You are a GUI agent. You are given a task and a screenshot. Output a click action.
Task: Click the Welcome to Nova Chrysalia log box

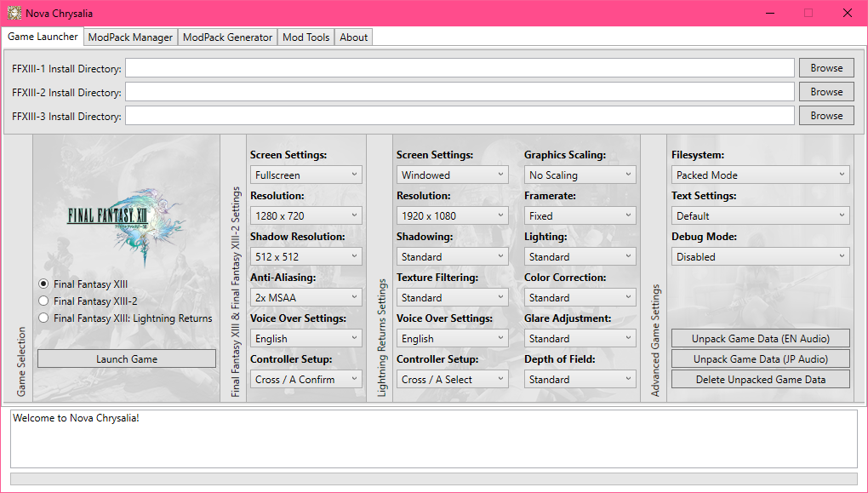(434, 439)
